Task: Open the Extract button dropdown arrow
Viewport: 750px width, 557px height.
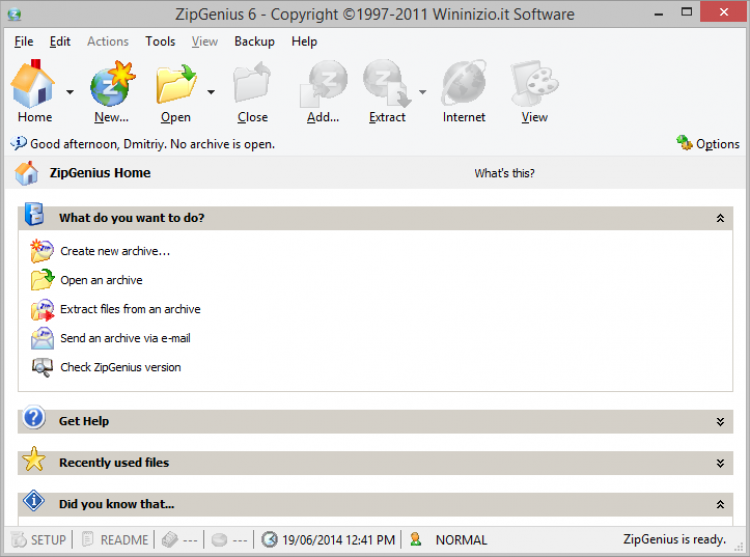Action: [422, 92]
